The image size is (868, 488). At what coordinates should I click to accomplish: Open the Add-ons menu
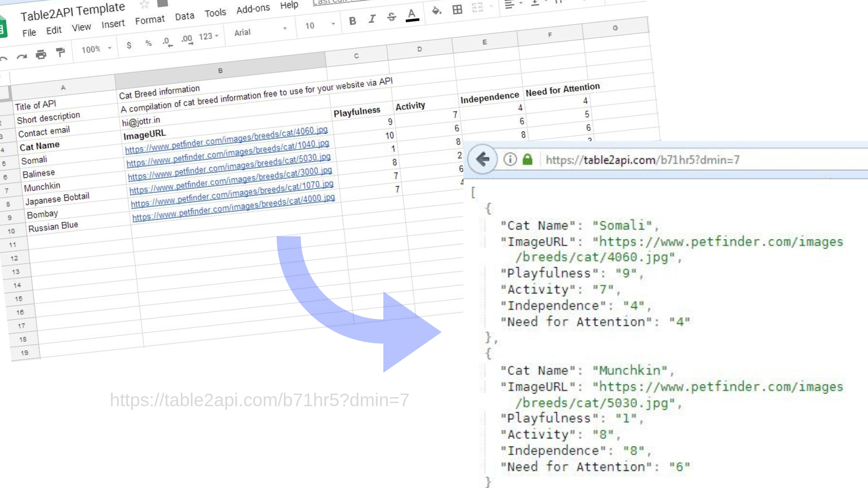[253, 9]
